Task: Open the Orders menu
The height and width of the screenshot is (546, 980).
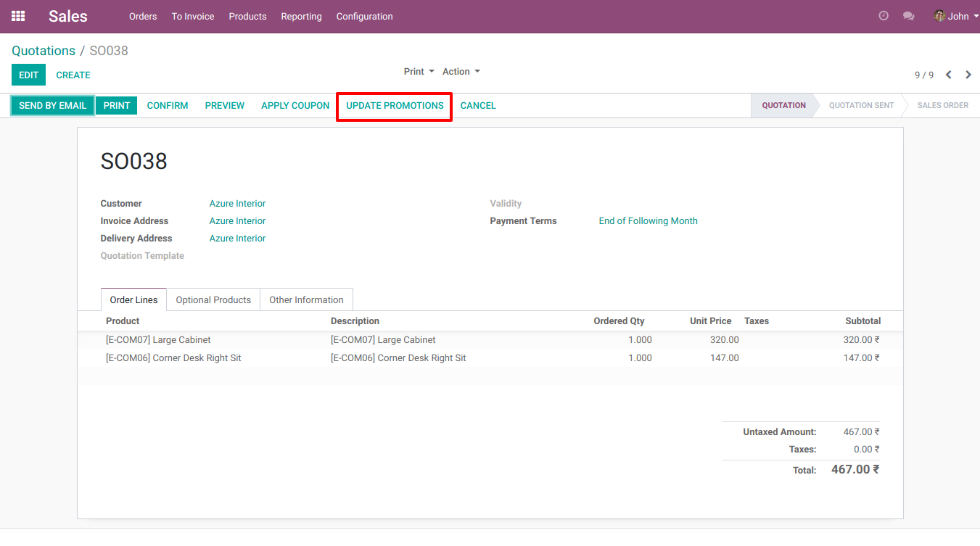Action: [x=143, y=16]
